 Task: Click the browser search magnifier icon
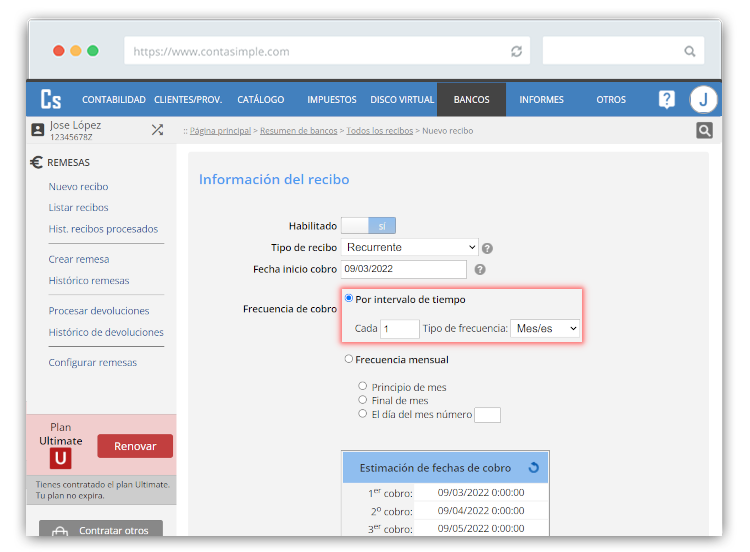(x=689, y=51)
